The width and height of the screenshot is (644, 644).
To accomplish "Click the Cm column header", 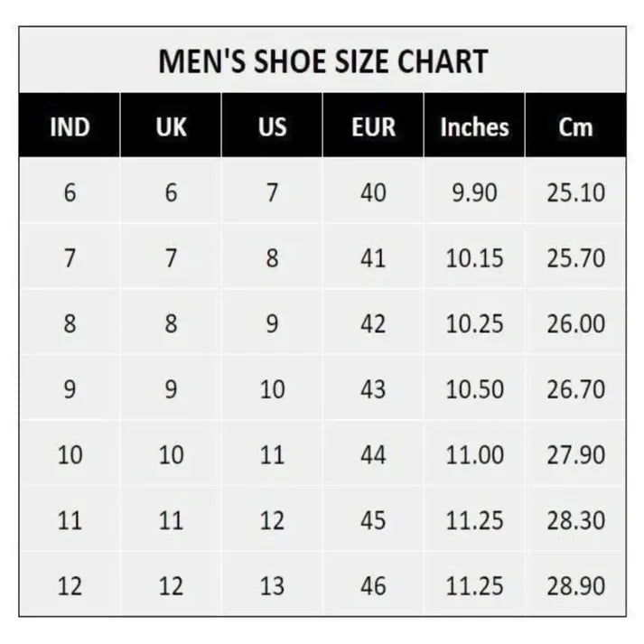I will [x=575, y=127].
